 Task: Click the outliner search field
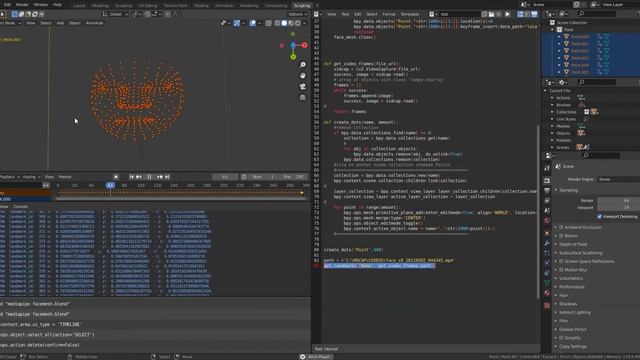[x=597, y=14]
